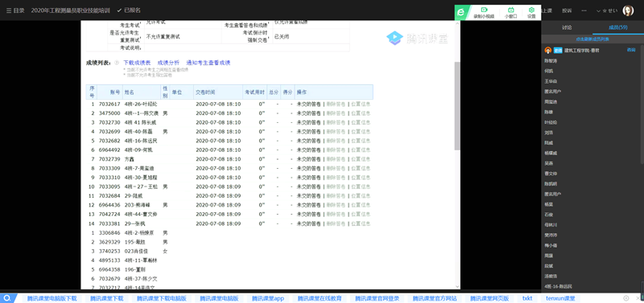644x303 pixels.
Task: Click the 成绩分析 link
Action: click(x=168, y=63)
